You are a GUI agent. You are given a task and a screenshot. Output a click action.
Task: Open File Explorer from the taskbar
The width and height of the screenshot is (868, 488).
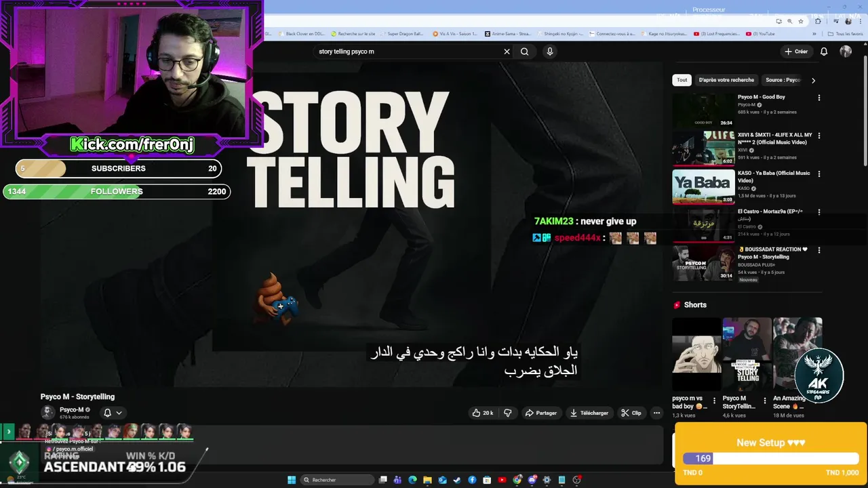(427, 480)
